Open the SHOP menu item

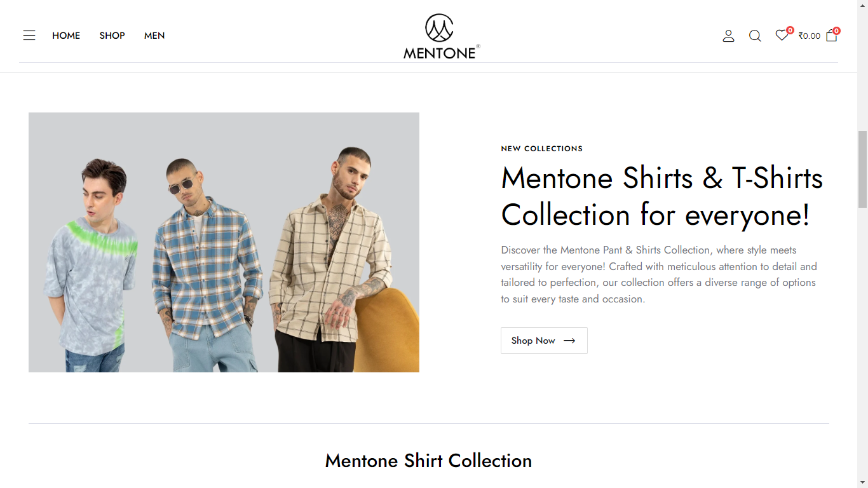click(x=112, y=36)
